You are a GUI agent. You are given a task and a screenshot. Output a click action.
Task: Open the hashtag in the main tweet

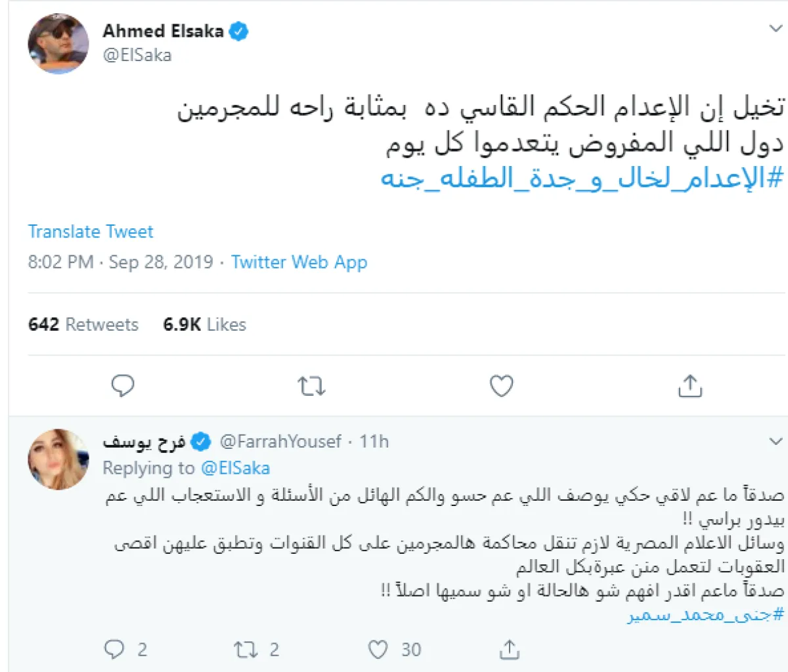(x=582, y=178)
